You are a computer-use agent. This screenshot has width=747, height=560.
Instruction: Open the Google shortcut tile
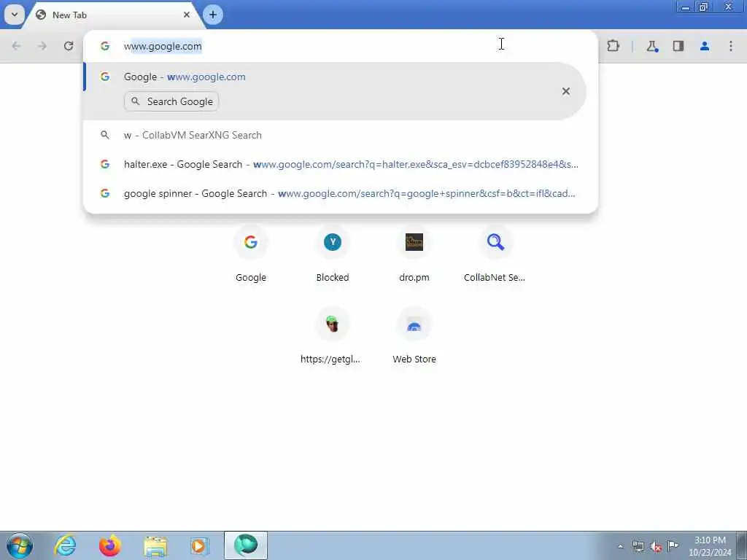point(251,254)
